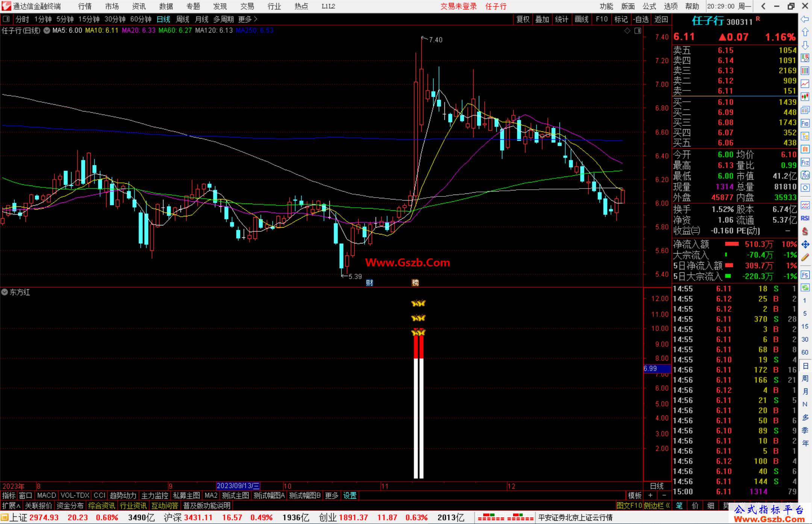Open the intraday line chart icon in sidebar

click(805, 84)
